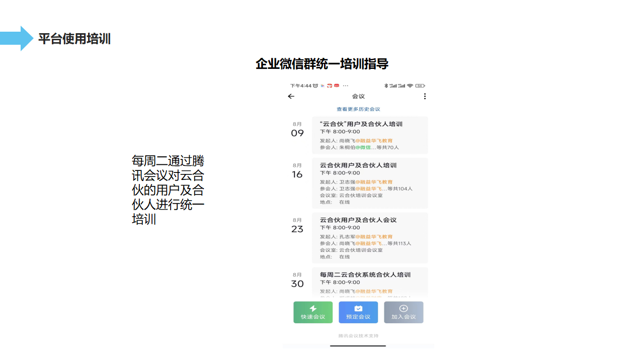Click the paragraph starting with 每周二通过腾
This screenshot has height=362, width=644.
click(168, 190)
